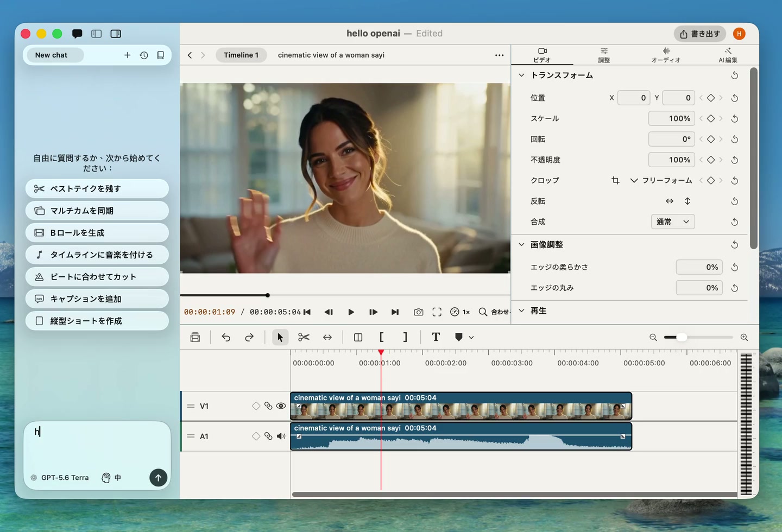The width and height of the screenshot is (782, 532).
Task: Click the crop icon in クロップ row
Action: (x=615, y=180)
